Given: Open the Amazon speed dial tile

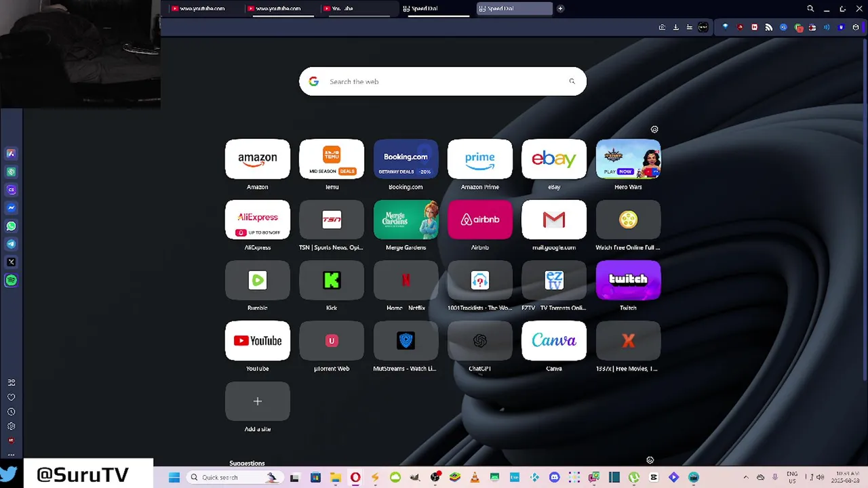Looking at the screenshot, I should (258, 159).
